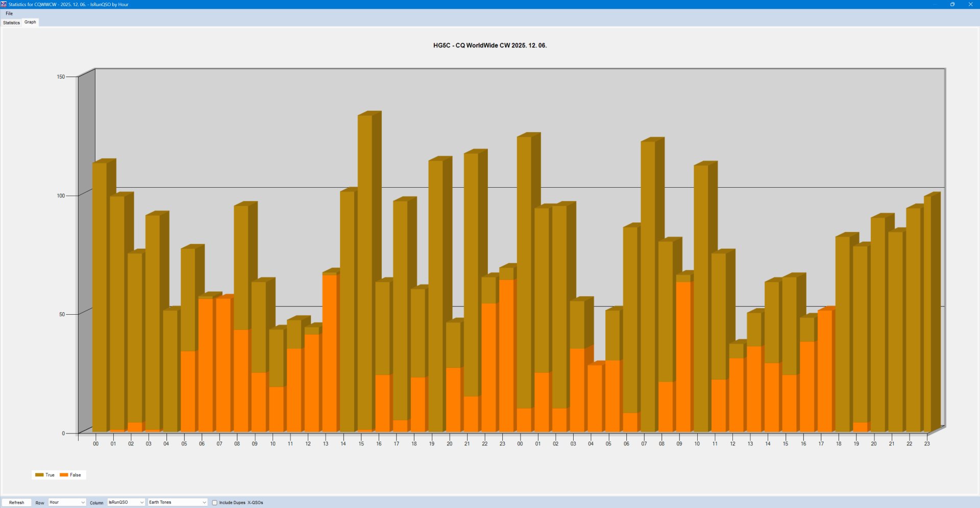Viewport: 980px width, 508px height.
Task: Open the Column dropdown showing IsRunQSO
Action: pyautogui.click(x=126, y=502)
